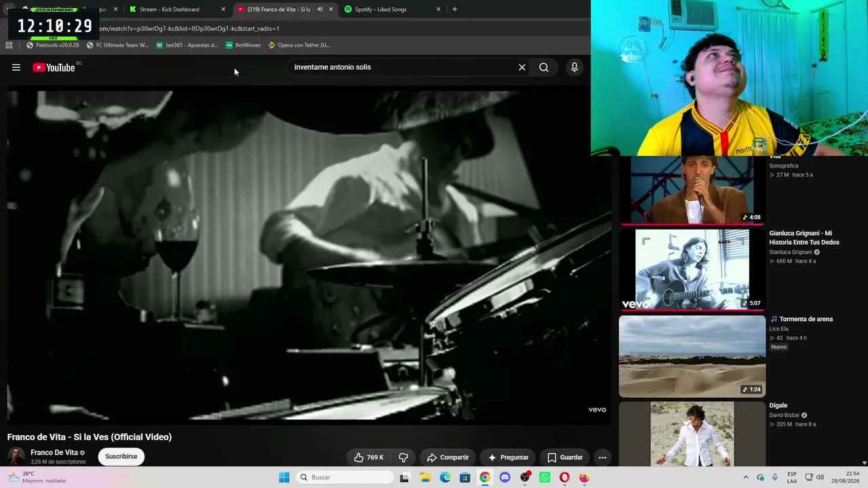Open the ESP LAA language switcher

click(792, 477)
